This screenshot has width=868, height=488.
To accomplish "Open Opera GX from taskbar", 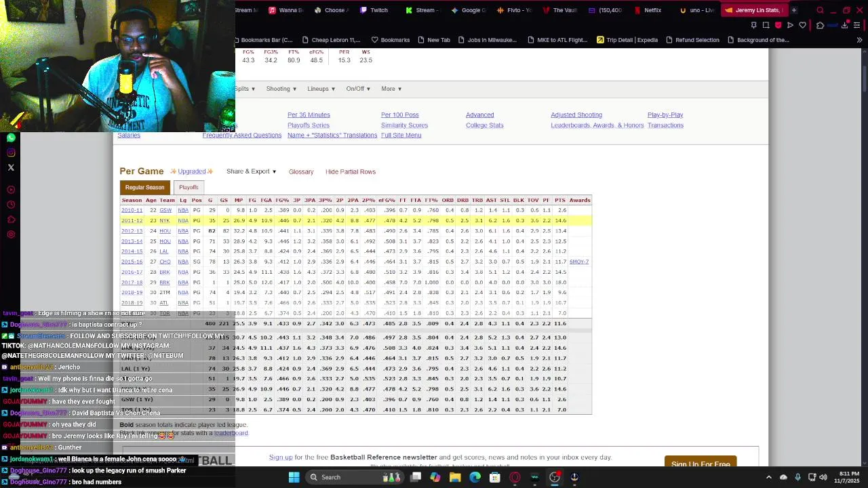I will tap(515, 477).
